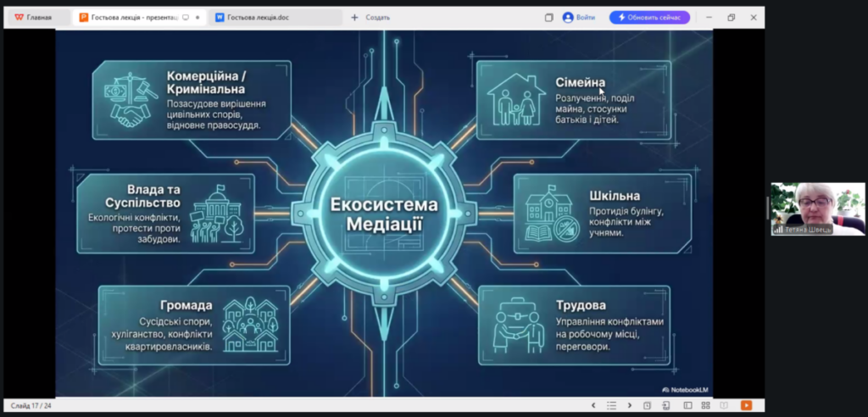Switch to normal view layout icon
Image resolution: width=868 pixels, height=417 pixels.
(687, 405)
